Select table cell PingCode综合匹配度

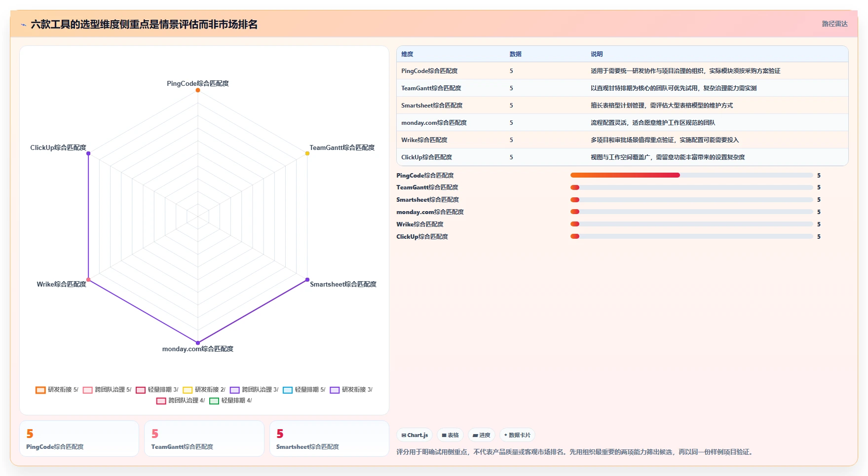(x=429, y=71)
